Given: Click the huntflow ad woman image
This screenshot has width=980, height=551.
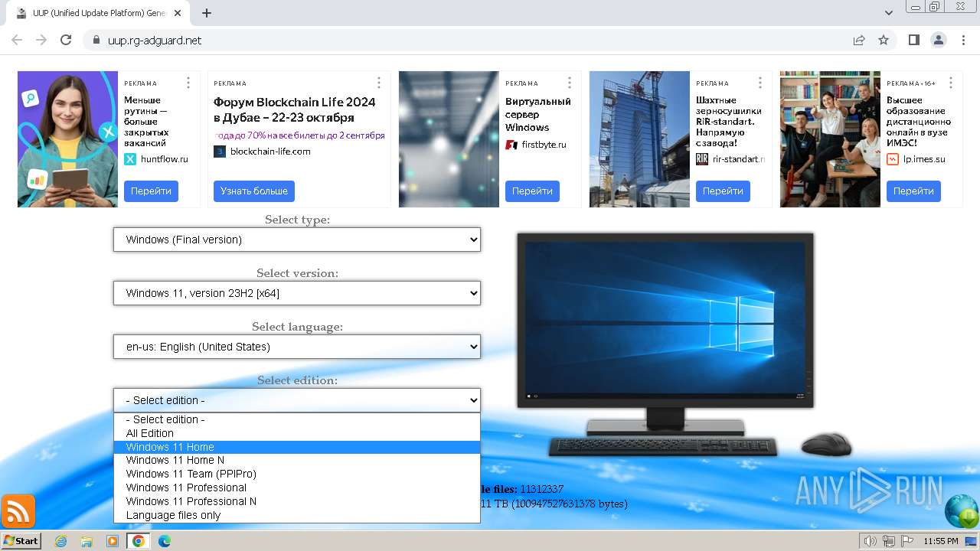Looking at the screenshot, I should pos(67,139).
